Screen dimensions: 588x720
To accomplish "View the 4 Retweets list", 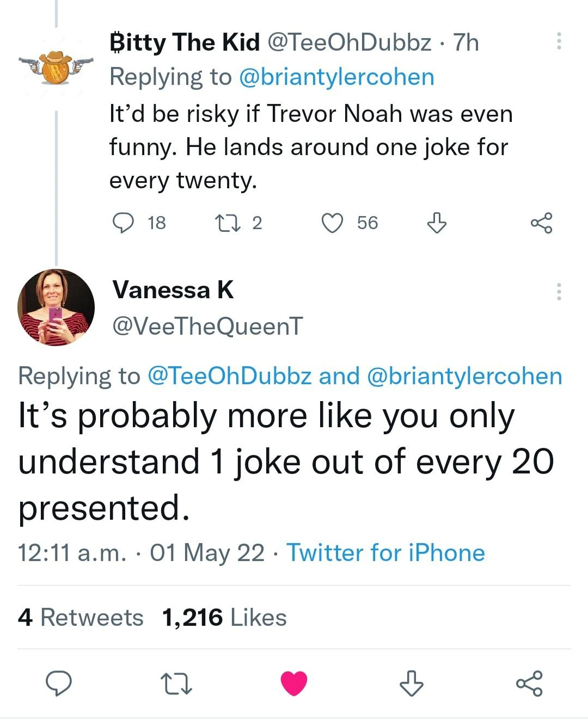I will coord(81,618).
